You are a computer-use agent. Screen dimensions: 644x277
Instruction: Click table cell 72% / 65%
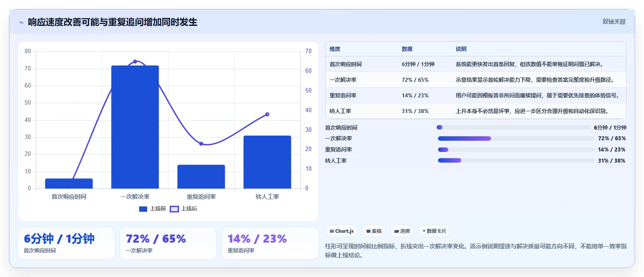tap(415, 80)
